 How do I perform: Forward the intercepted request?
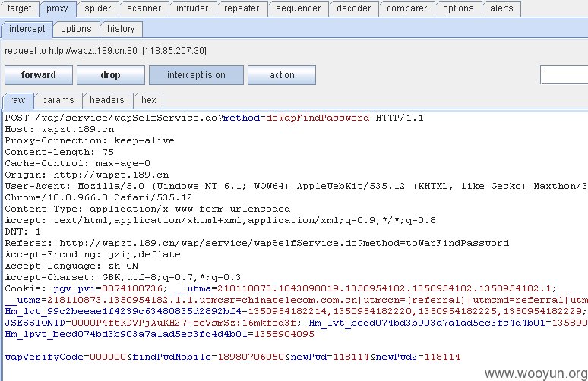39,75
